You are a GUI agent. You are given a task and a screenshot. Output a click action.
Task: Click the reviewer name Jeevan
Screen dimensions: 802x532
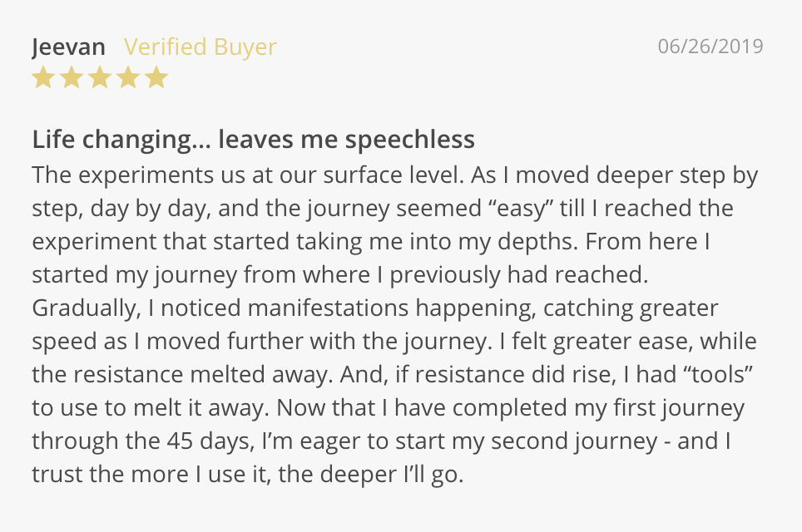[x=70, y=47]
